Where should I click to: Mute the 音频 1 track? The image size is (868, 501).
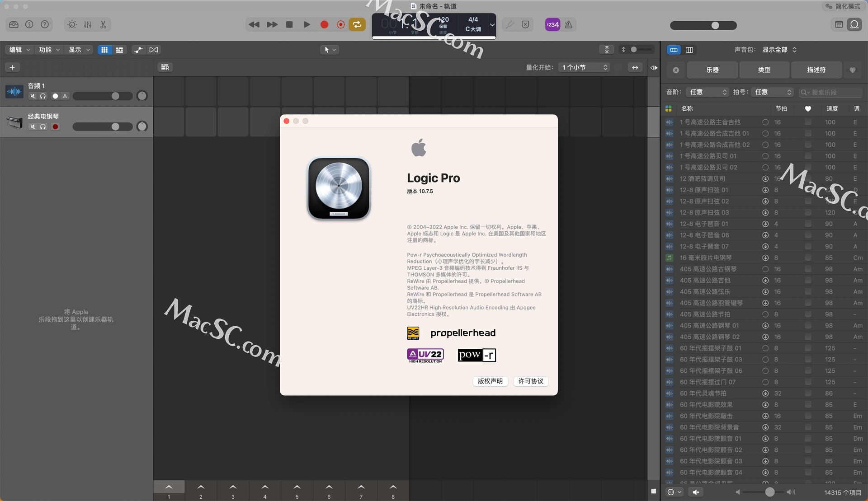pos(33,96)
